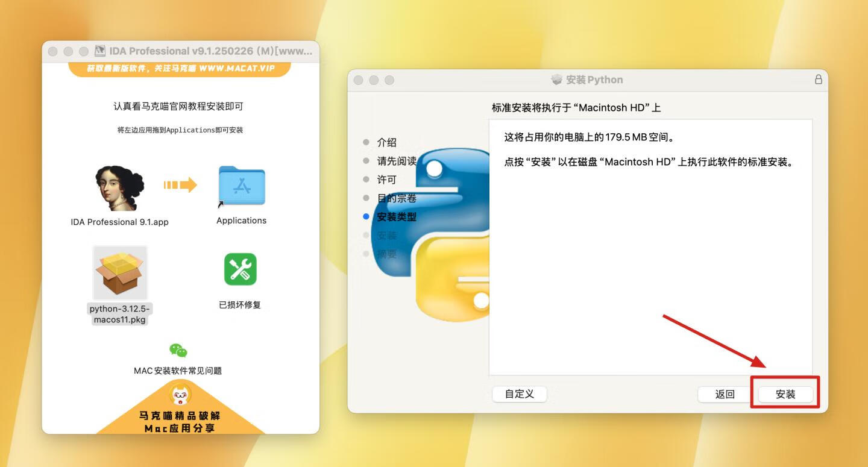
Task: Click the cat mascot in the yellow banner
Action: [179, 394]
